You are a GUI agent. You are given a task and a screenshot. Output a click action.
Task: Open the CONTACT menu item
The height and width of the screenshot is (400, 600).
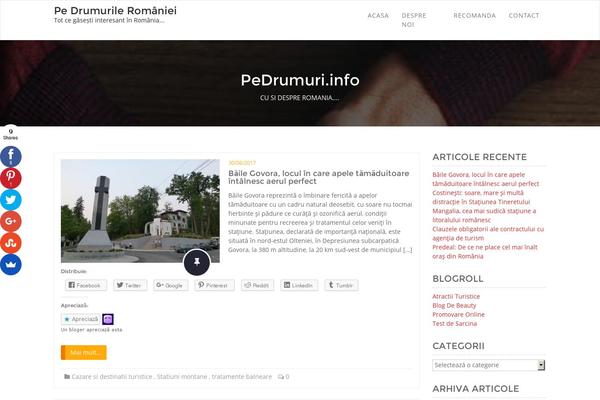pyautogui.click(x=524, y=16)
